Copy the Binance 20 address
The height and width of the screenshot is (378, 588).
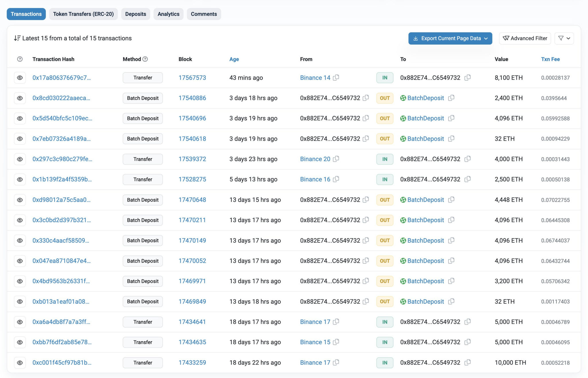pos(336,159)
